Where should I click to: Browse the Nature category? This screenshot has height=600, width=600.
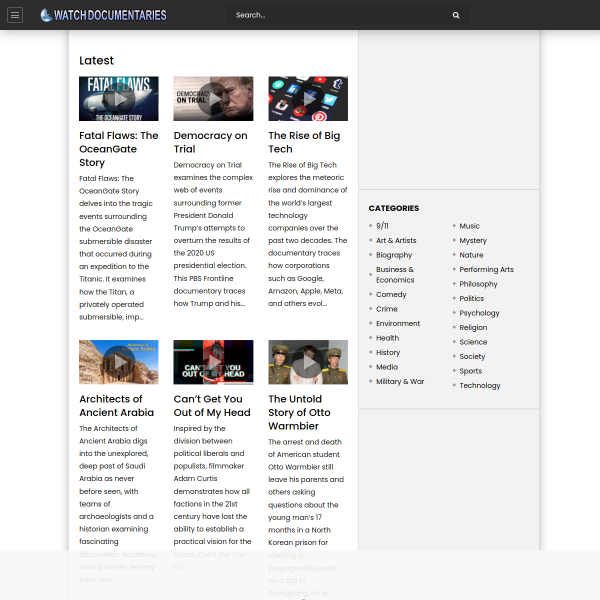[x=471, y=255]
